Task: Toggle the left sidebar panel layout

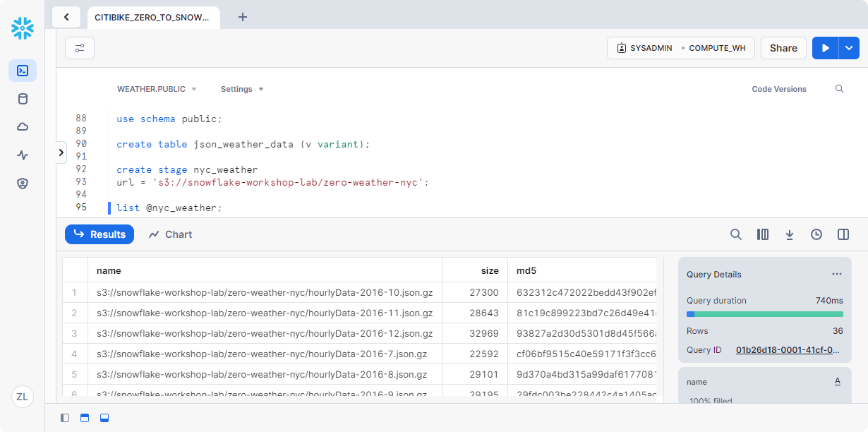Action: [65, 418]
